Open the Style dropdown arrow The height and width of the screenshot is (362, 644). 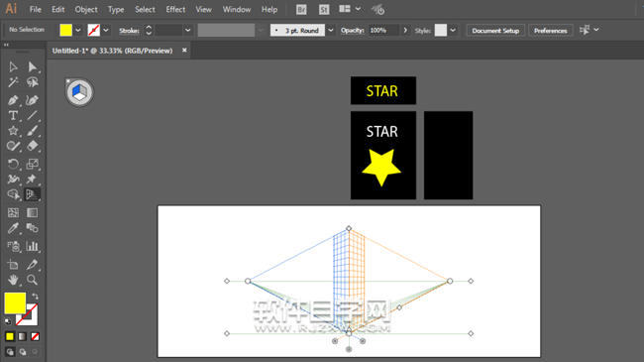[453, 31]
